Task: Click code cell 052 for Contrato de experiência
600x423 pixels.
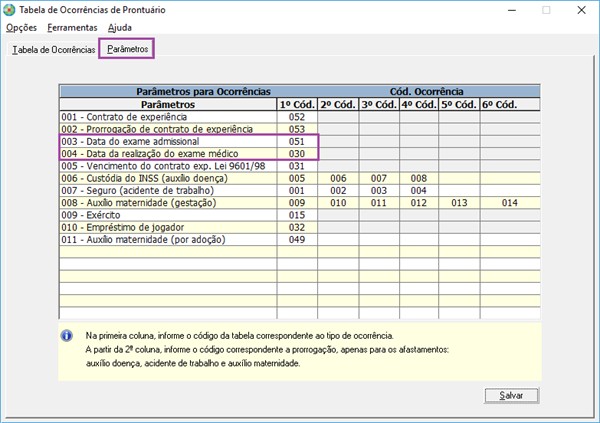Action: click(x=297, y=117)
